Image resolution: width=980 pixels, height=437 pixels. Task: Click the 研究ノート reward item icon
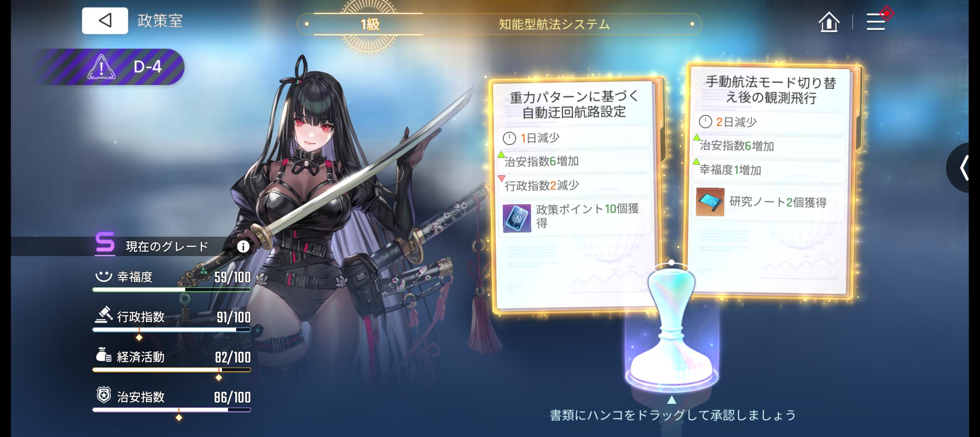(x=710, y=202)
